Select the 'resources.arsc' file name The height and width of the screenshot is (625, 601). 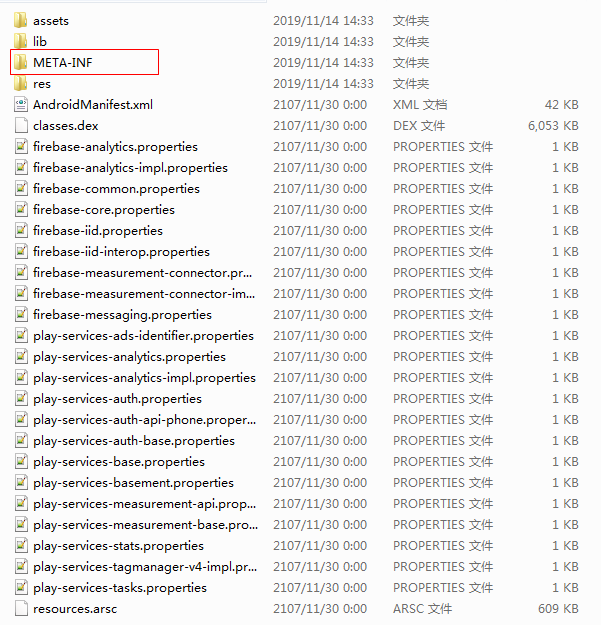click(75, 609)
